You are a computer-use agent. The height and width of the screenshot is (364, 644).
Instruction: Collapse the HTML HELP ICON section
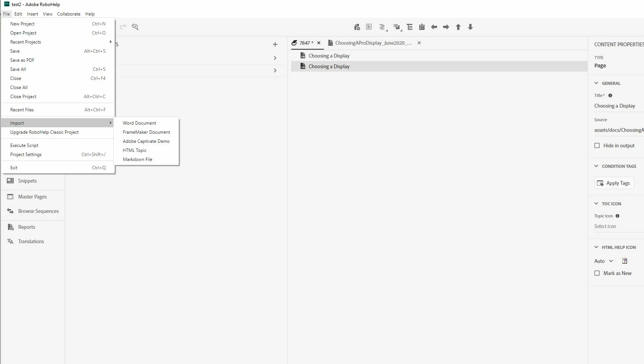(596, 247)
